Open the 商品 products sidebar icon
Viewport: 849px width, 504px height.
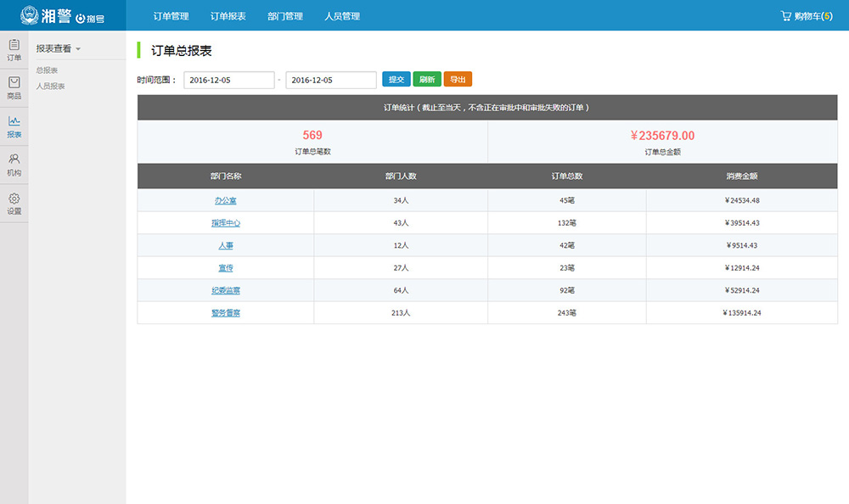click(x=14, y=82)
